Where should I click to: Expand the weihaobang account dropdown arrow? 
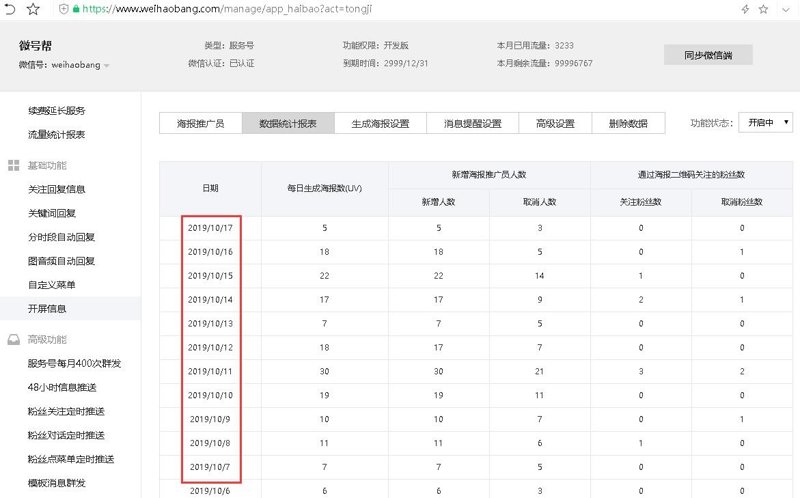click(107, 66)
